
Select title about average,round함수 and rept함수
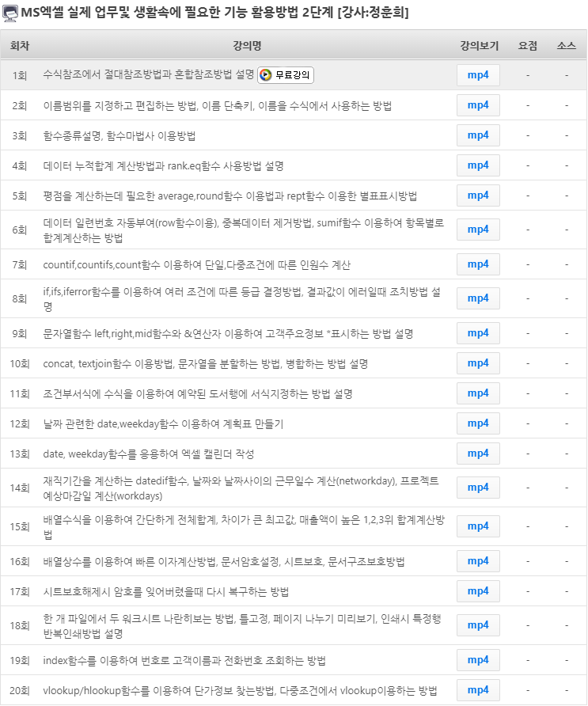(x=230, y=196)
